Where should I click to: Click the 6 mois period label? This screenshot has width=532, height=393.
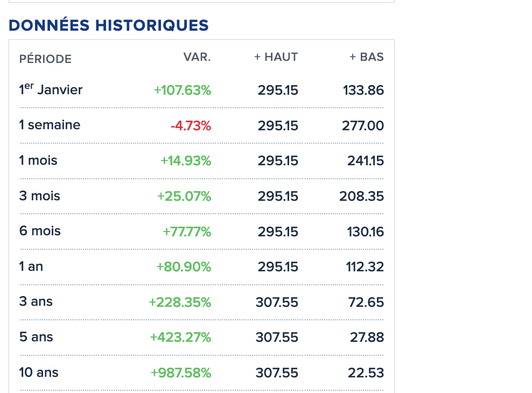pyautogui.click(x=40, y=231)
